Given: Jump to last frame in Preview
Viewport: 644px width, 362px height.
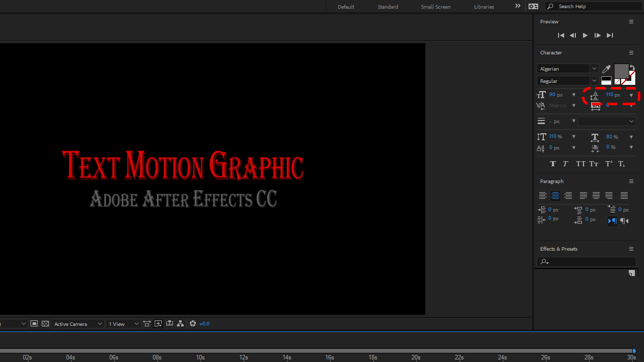Looking at the screenshot, I should [x=610, y=36].
